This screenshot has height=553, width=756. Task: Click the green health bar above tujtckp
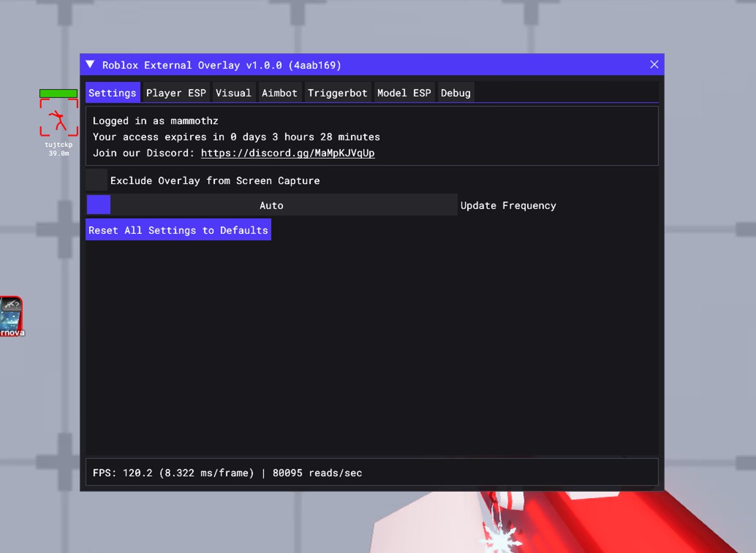tap(58, 93)
